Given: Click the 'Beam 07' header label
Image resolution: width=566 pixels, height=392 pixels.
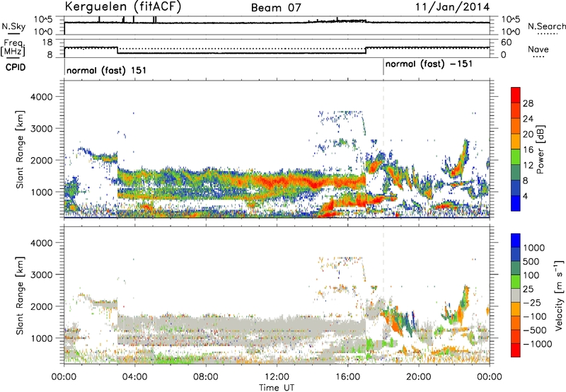Looking at the screenshot, I should (x=276, y=8).
